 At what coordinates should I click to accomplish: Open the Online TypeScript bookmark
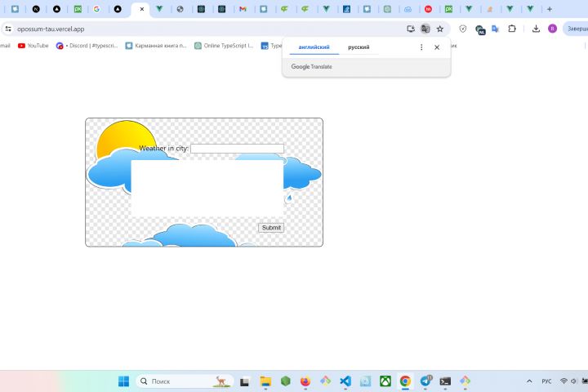tap(224, 46)
